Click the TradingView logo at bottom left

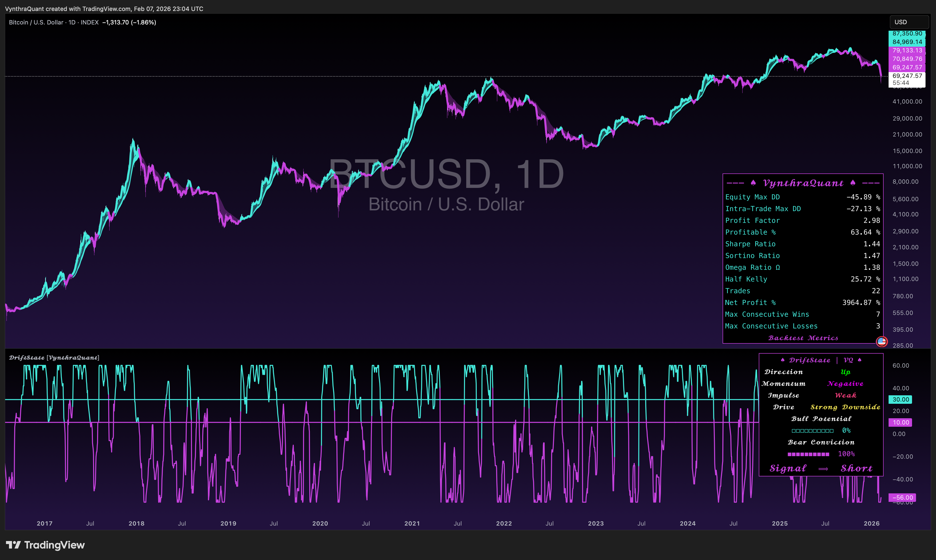[x=45, y=545]
